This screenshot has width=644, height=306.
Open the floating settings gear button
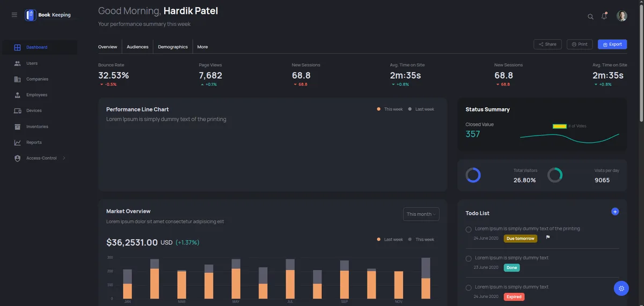coord(621,288)
